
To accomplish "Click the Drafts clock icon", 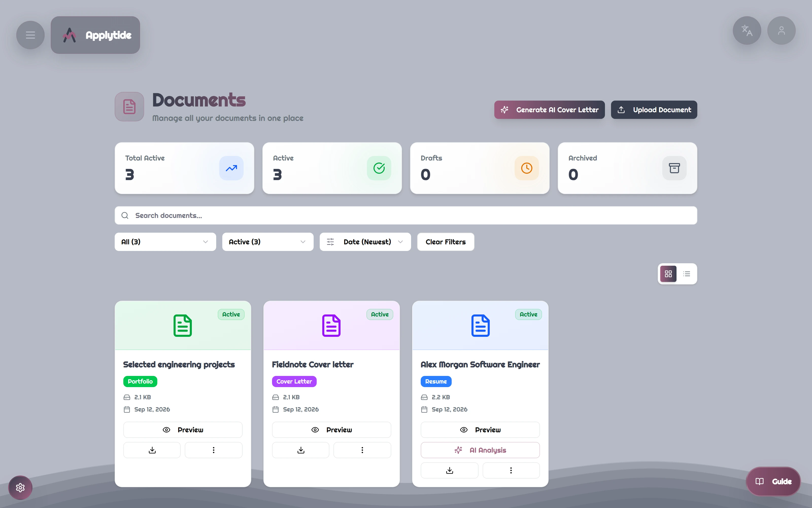I will (527, 168).
